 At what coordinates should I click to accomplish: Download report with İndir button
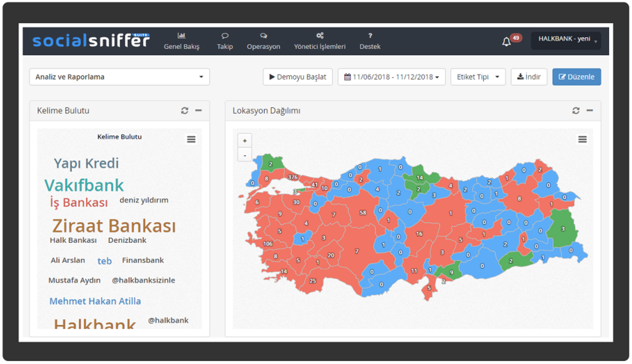(529, 77)
